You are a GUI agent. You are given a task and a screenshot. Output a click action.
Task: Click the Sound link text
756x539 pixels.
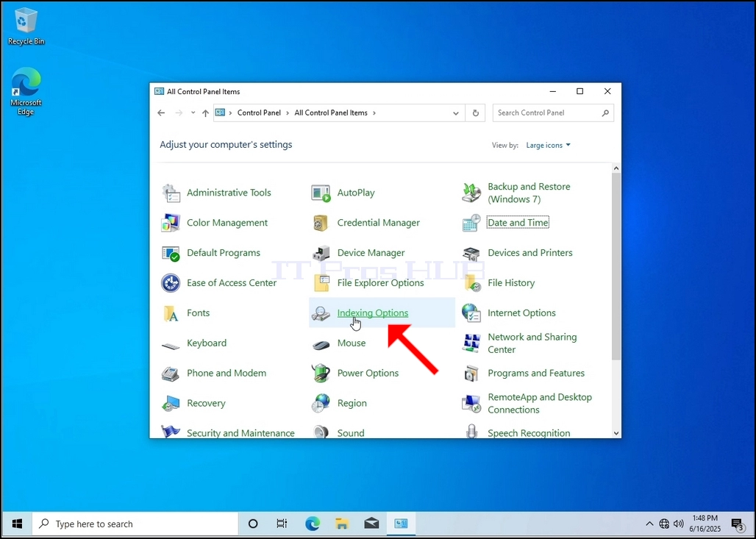pyautogui.click(x=351, y=433)
